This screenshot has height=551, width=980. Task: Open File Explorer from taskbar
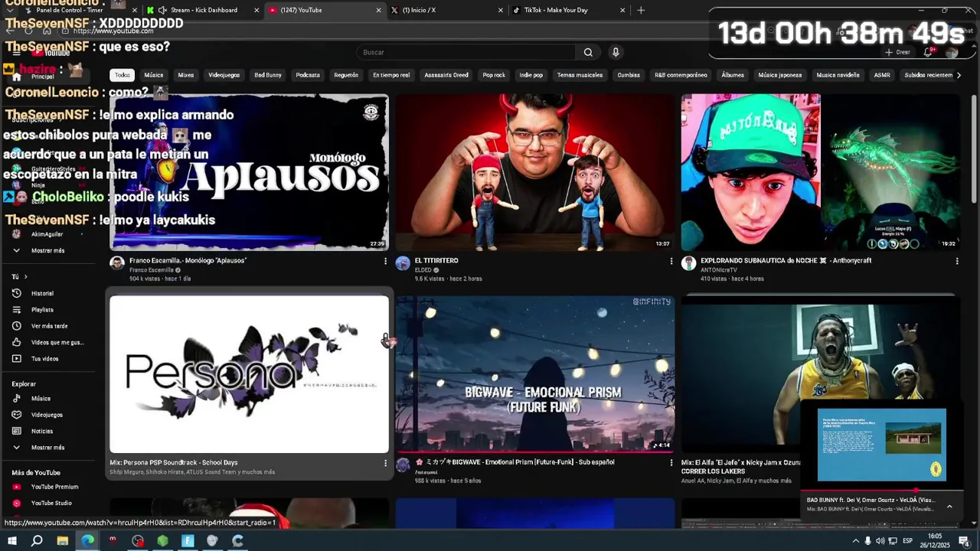[63, 541]
